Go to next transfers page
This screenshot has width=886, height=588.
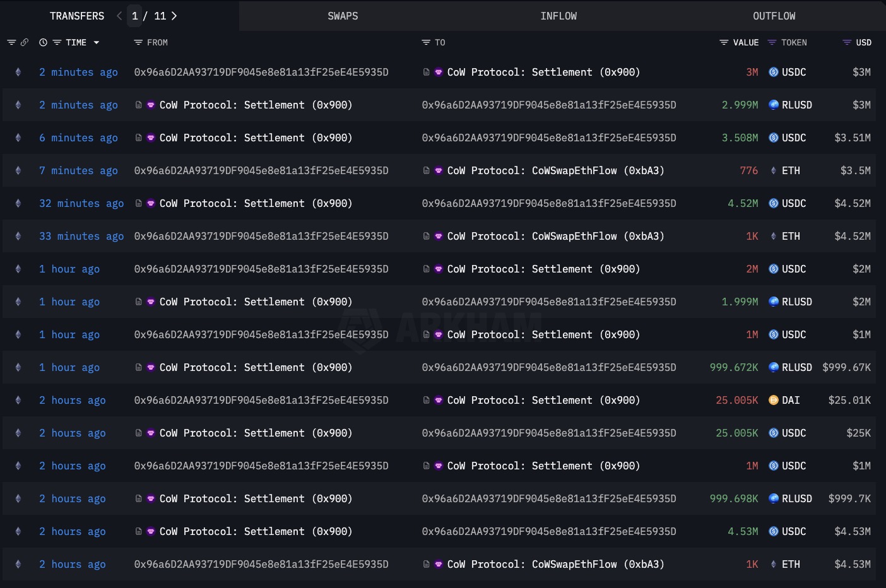coord(175,16)
